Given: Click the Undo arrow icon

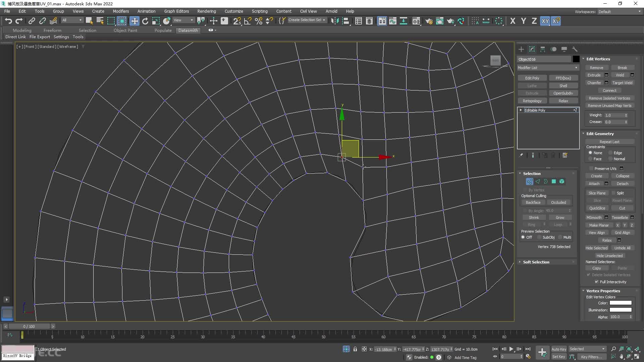Looking at the screenshot, I should [8, 21].
